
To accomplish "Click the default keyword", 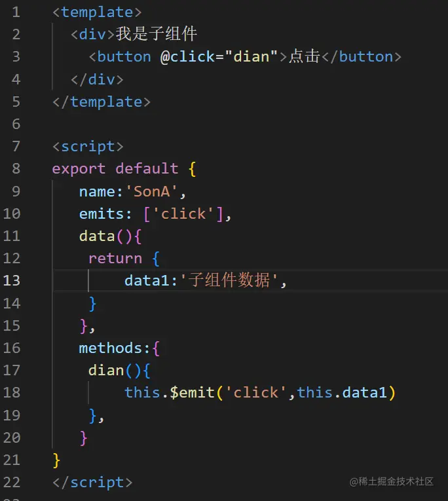I will [147, 168].
